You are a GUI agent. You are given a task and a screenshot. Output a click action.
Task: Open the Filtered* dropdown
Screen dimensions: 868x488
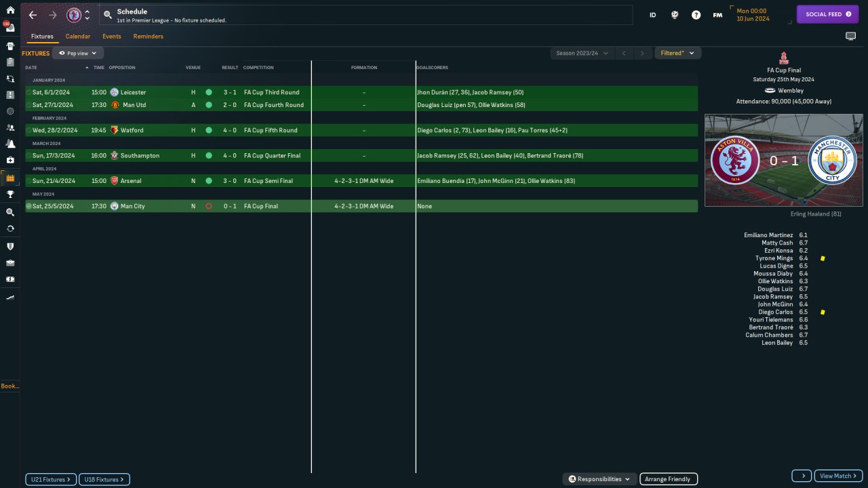pos(677,53)
